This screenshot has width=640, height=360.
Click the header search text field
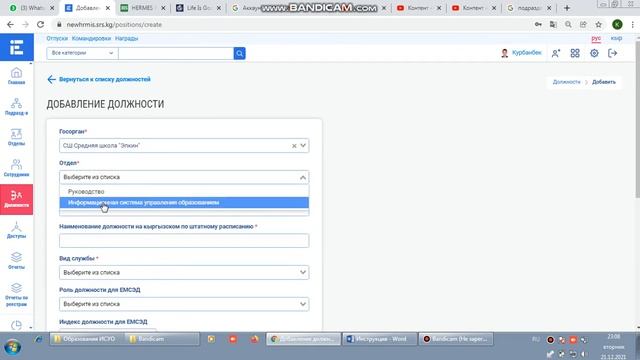[x=176, y=53]
